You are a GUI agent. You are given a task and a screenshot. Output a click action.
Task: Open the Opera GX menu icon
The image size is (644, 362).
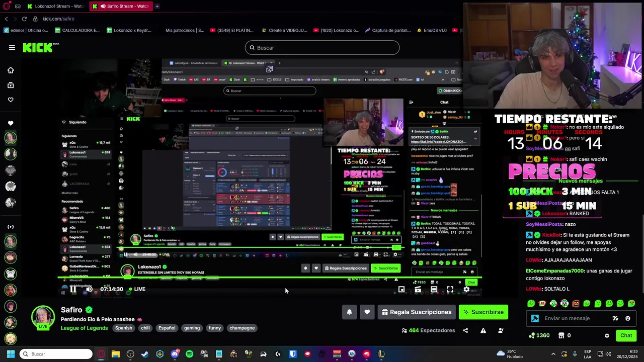click(6, 6)
